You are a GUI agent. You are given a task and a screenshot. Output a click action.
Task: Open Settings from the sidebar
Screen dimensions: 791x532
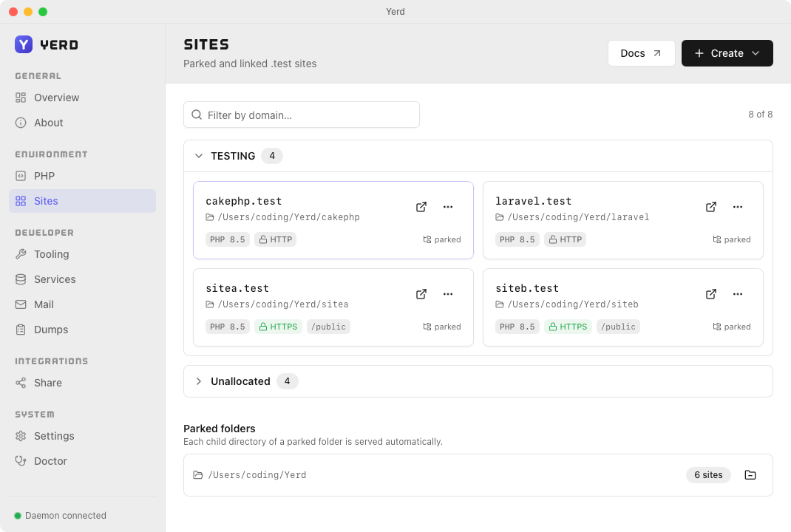point(82,436)
